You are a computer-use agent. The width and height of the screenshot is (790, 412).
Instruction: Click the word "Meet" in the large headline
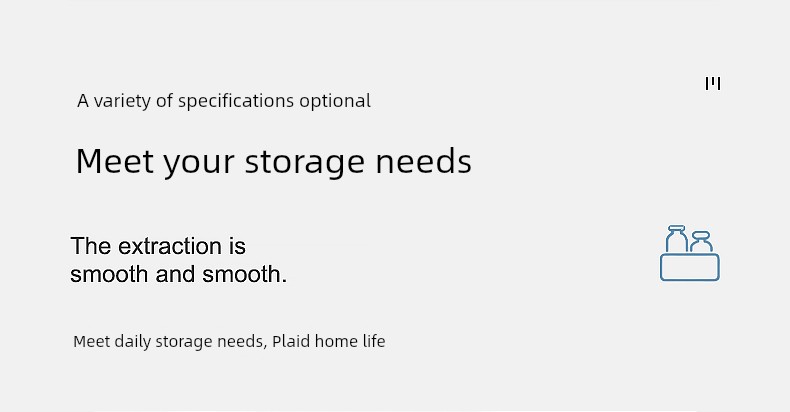(x=114, y=161)
